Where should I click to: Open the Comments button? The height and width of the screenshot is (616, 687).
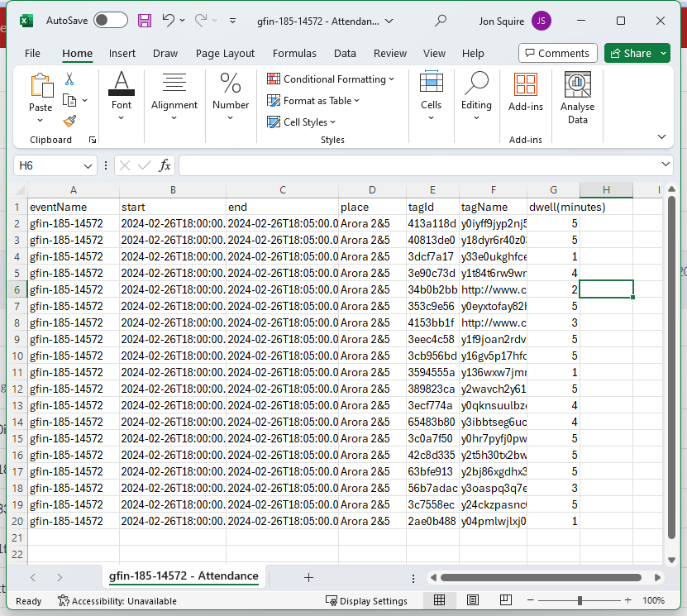[x=557, y=53]
